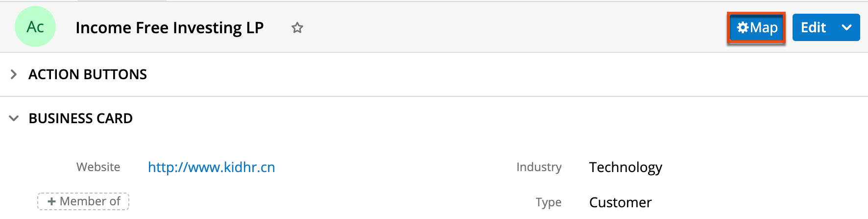Screen dimensions: 868x219
Task: Click the Industry field label
Action: click(539, 167)
